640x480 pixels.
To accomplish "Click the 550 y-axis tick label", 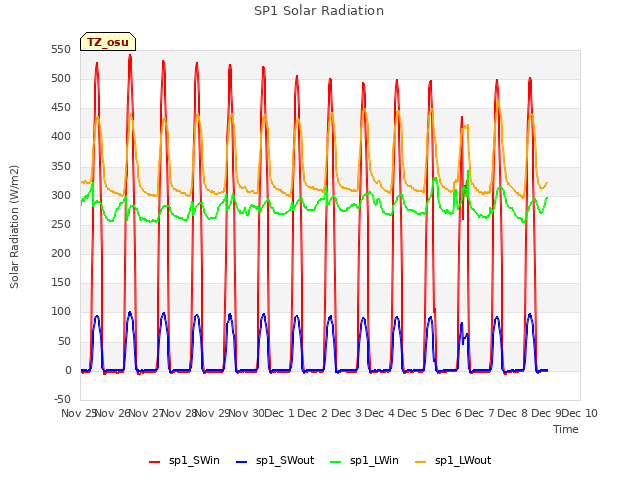I will tap(61, 49).
